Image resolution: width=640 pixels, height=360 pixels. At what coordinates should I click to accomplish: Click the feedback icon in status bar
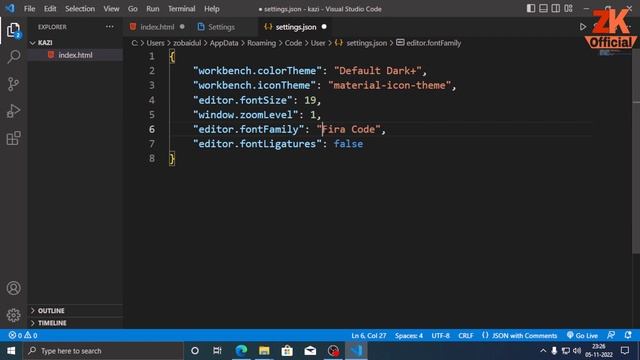pos(611,335)
